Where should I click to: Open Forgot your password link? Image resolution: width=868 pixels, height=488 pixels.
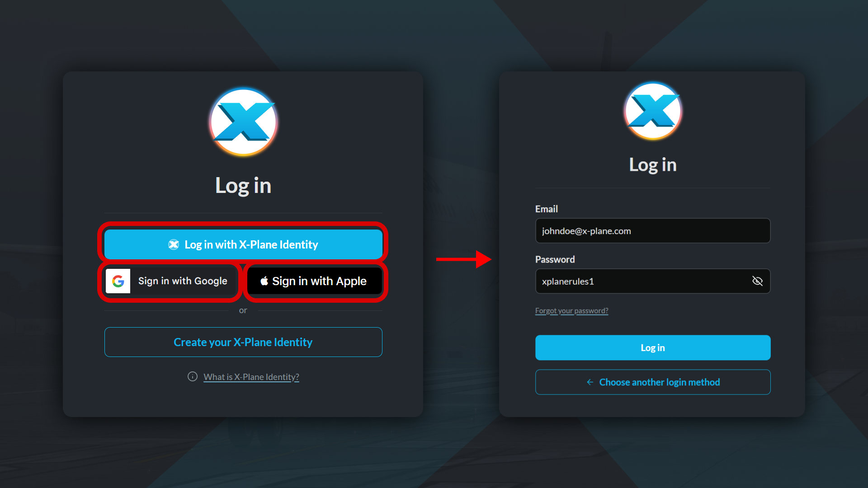[572, 311]
